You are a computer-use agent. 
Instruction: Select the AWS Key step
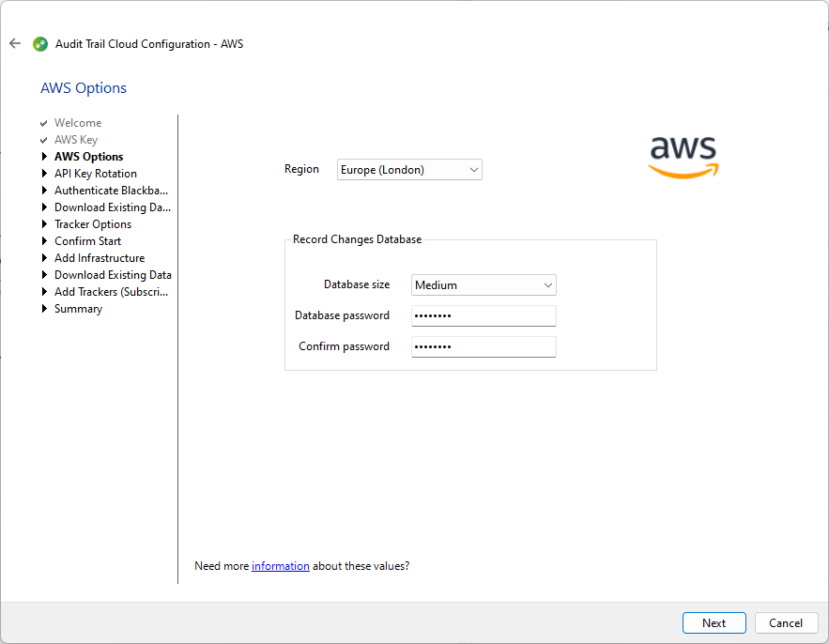(76, 140)
